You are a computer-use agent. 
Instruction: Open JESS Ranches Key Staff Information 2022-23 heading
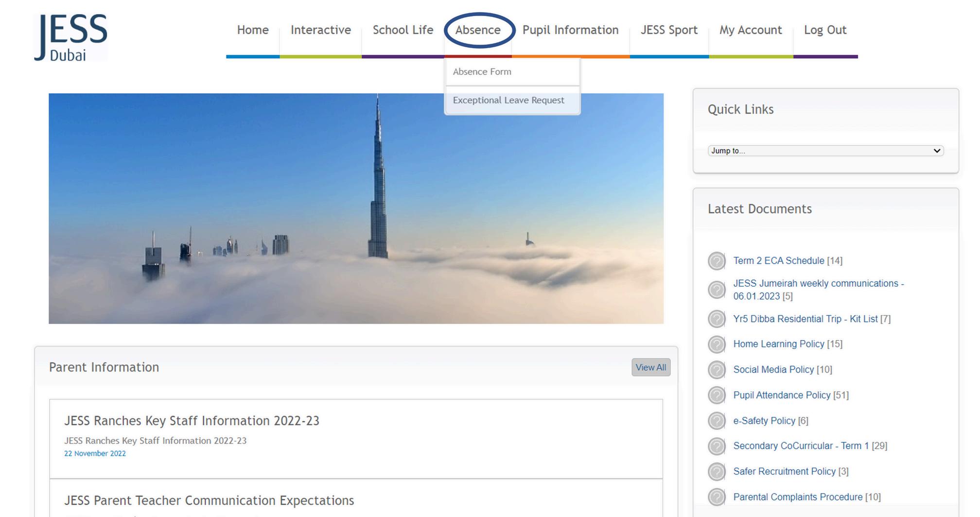(x=192, y=421)
